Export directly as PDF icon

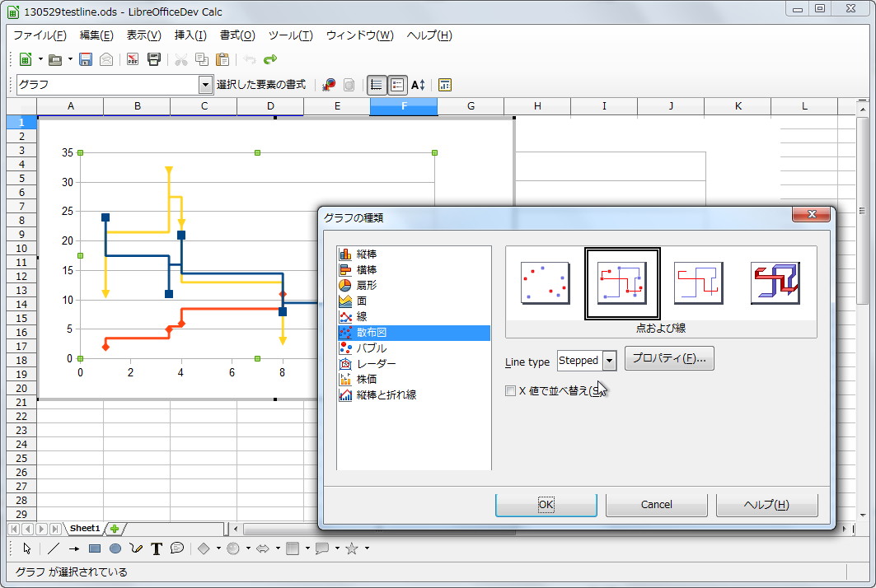coord(133,59)
